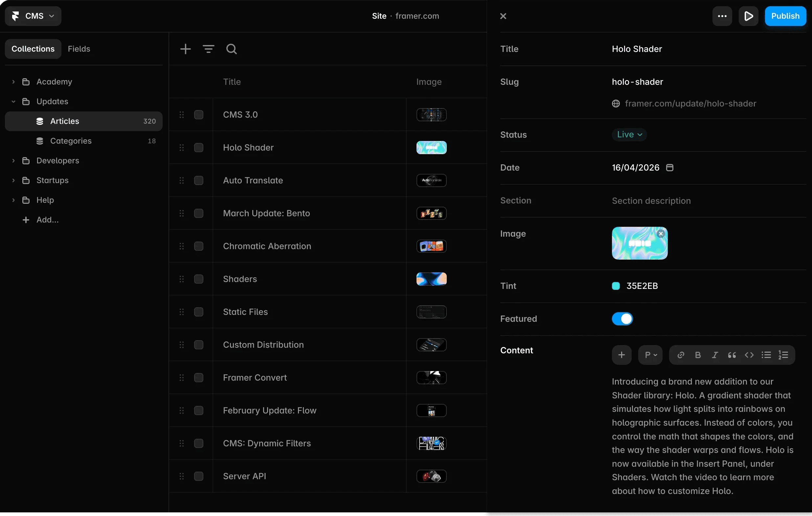Image resolution: width=812 pixels, height=516 pixels.
Task: Click the search magnifier icon
Action: click(231, 49)
